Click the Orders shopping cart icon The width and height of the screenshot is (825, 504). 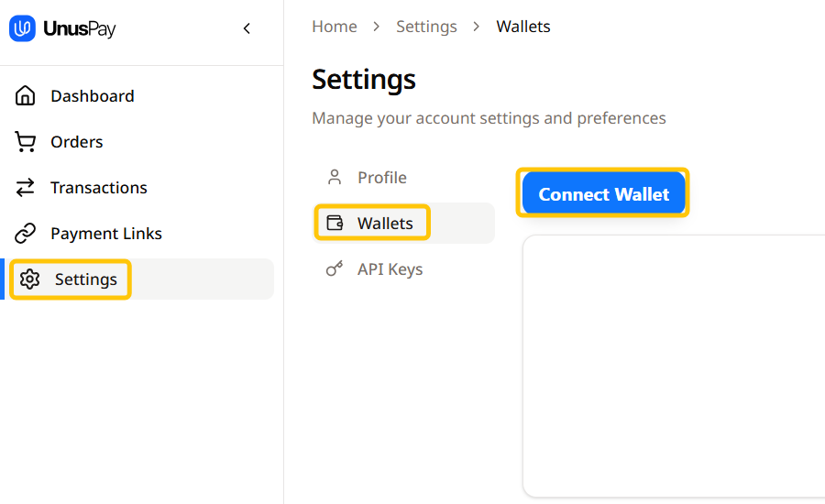point(26,142)
